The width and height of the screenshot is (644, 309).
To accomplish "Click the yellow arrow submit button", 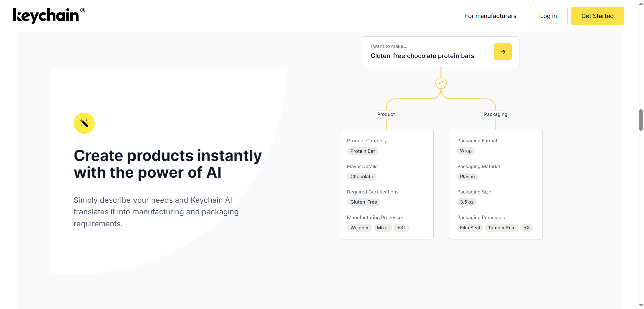I will (502, 52).
